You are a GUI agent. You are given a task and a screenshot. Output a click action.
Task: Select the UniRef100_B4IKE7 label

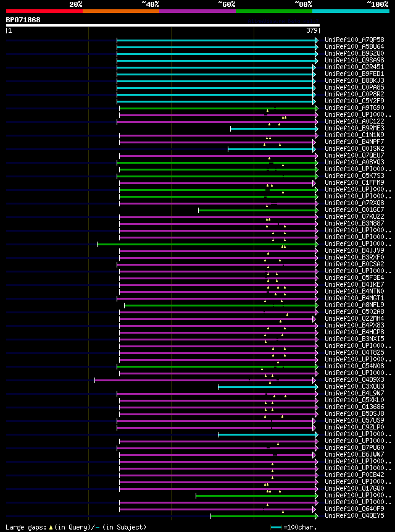[x=354, y=284]
